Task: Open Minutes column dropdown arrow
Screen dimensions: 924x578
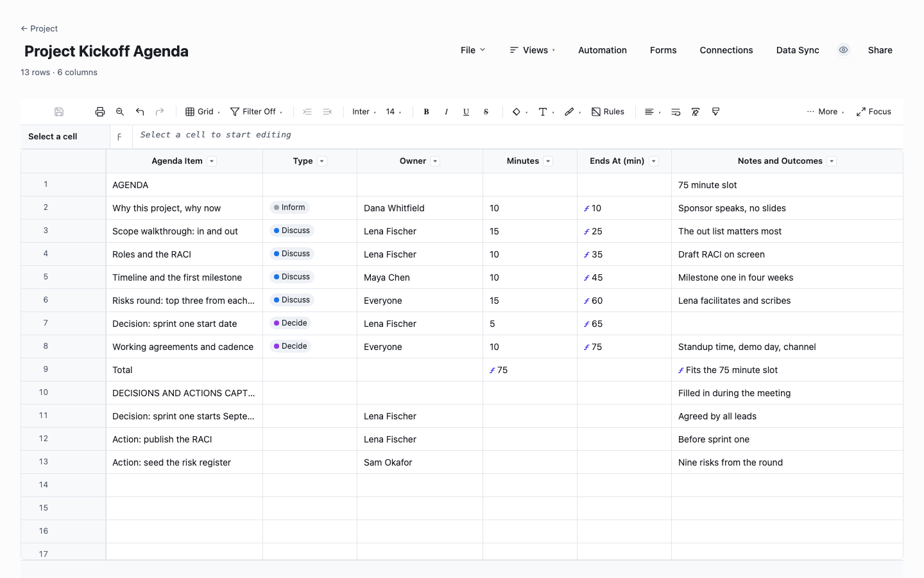Action: (548, 161)
